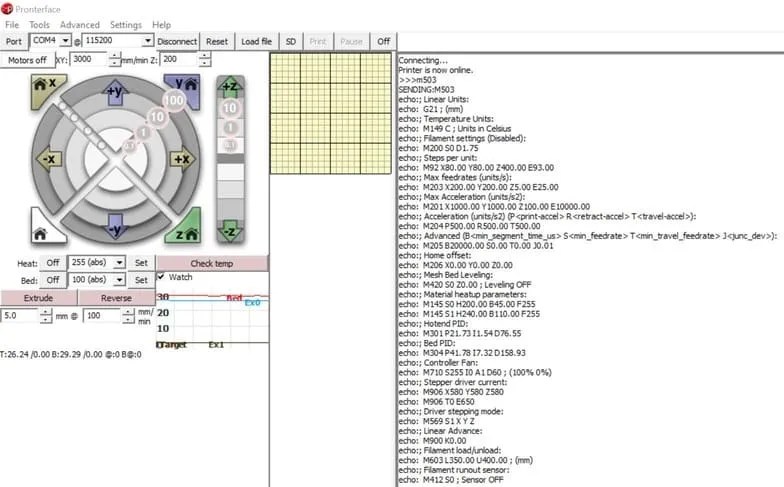The image size is (784, 487).
Task: Open the 255 (abs) hotend temperature dropdown
Action: pos(119,262)
